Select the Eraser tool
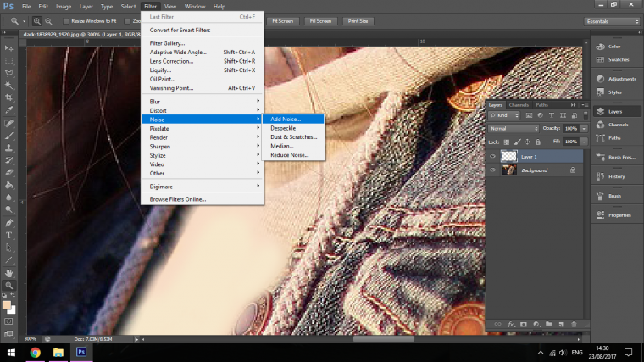This screenshot has height=362, width=644. 8,173
